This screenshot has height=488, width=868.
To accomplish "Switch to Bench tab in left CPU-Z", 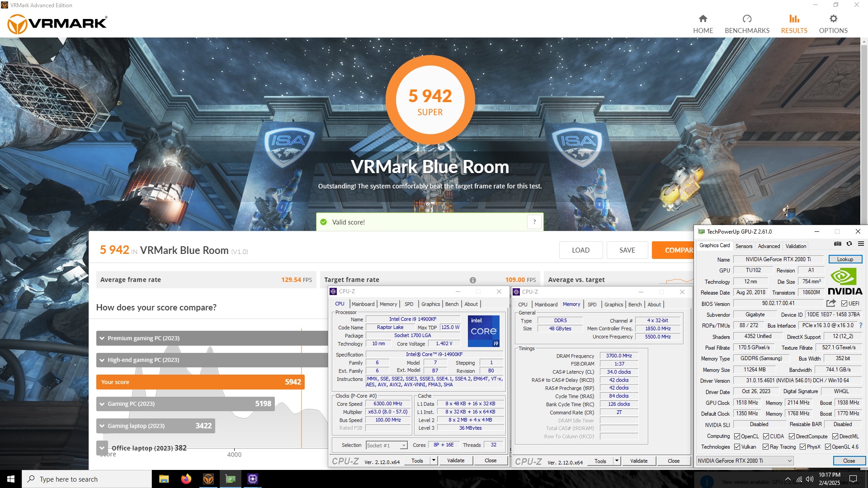I will click(452, 304).
